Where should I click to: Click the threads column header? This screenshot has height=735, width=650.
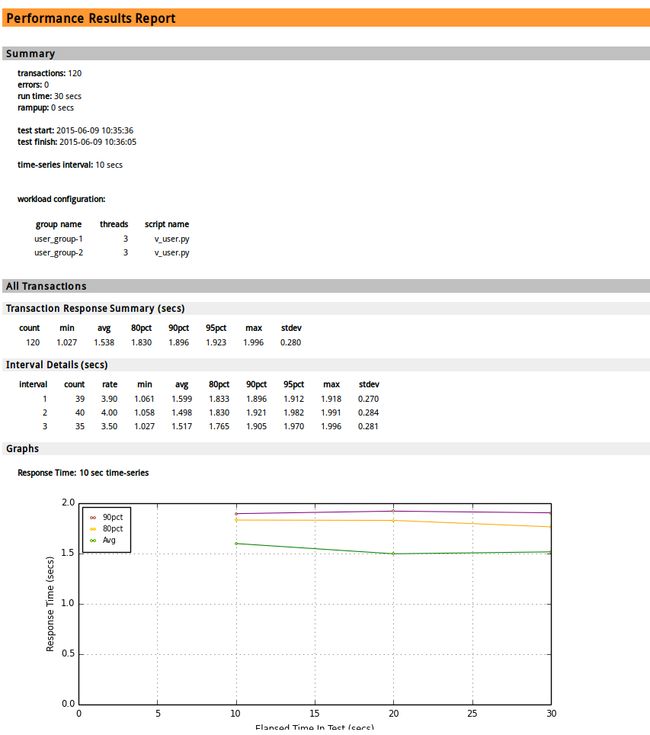coord(114,224)
